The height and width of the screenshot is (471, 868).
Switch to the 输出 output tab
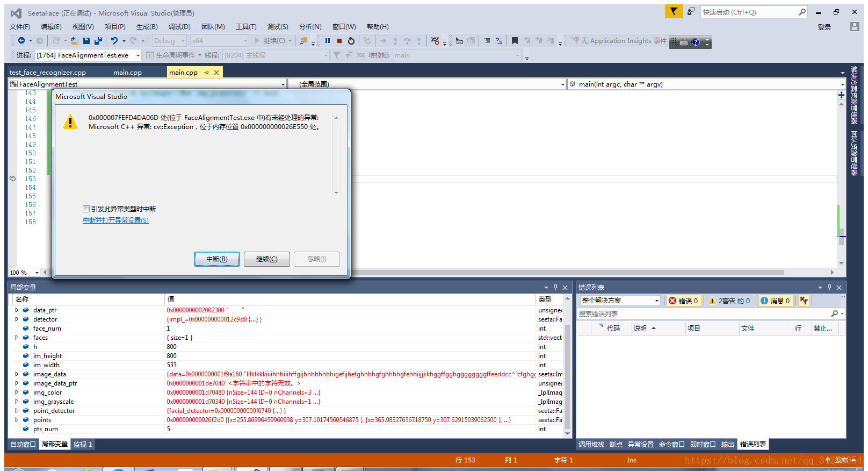coord(727,444)
